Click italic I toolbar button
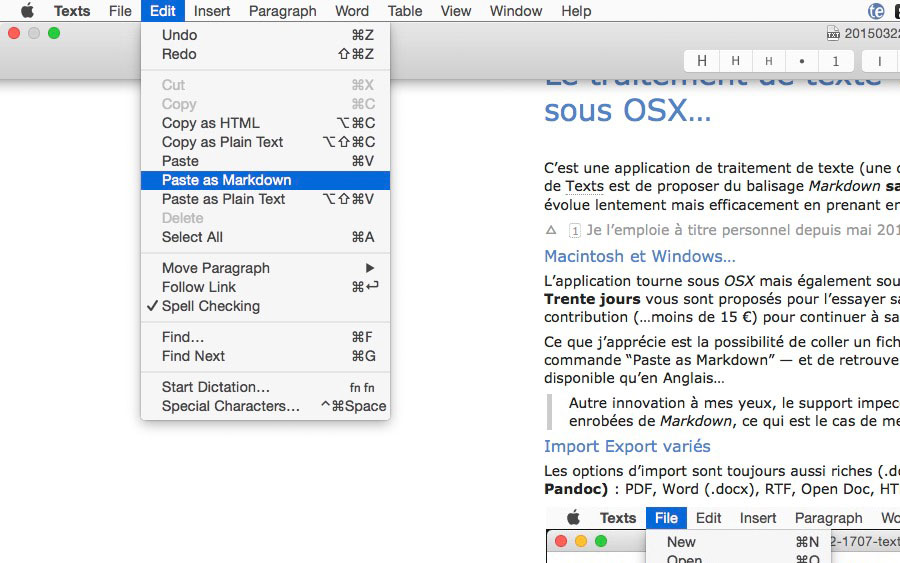 point(879,61)
